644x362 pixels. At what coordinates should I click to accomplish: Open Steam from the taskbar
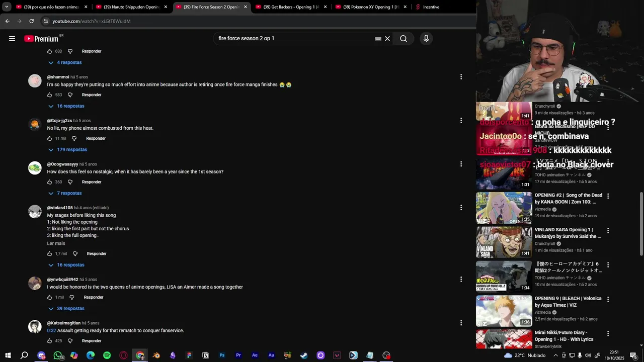304,355
